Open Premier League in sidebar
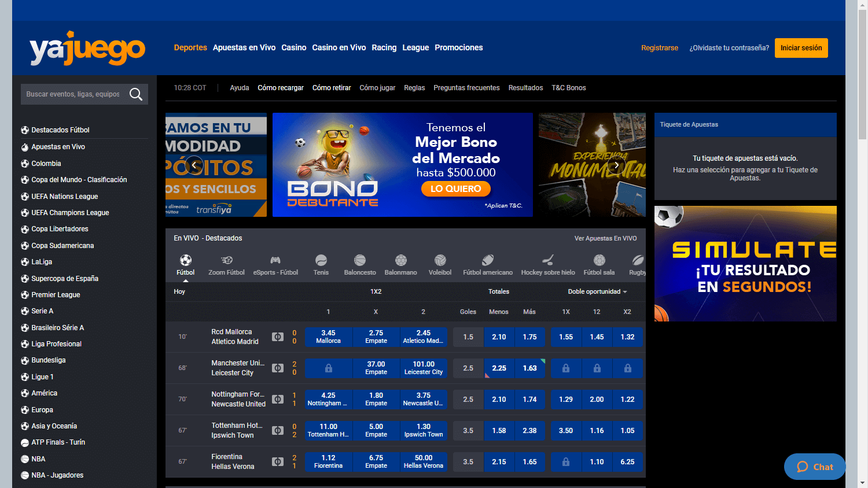 (56, 295)
